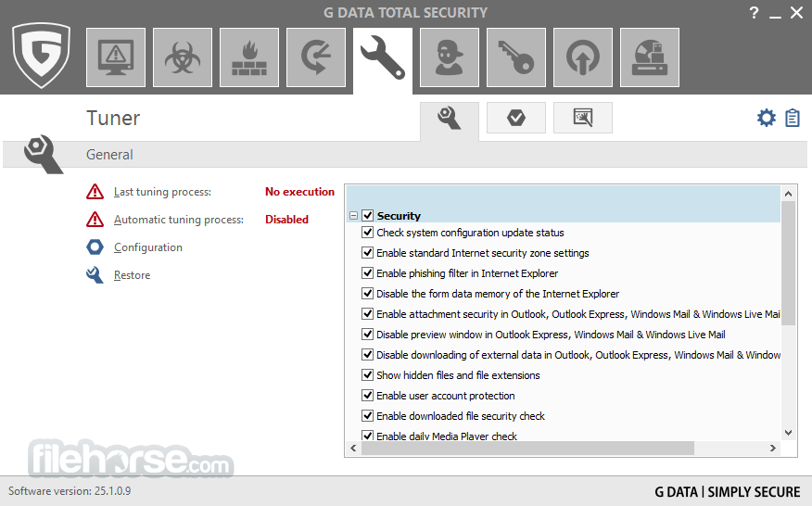This screenshot has width=812, height=506.
Task: Uncheck Enable user account protection
Action: [368, 396]
